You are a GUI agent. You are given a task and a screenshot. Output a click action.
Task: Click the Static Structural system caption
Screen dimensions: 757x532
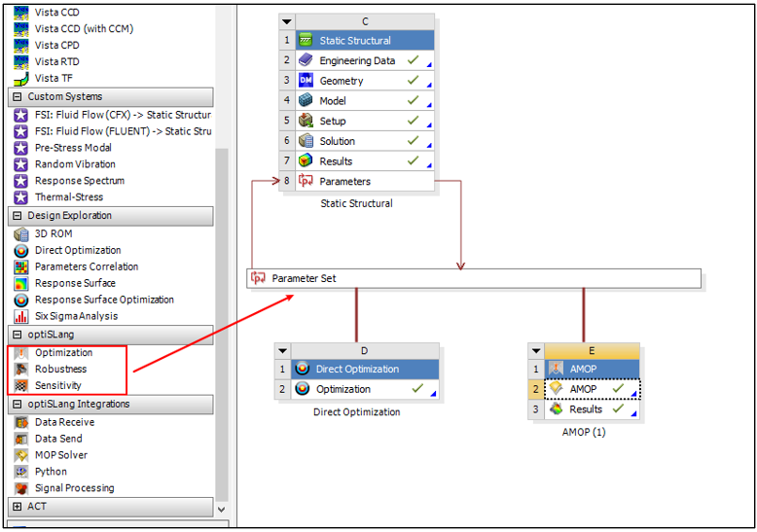point(356,203)
